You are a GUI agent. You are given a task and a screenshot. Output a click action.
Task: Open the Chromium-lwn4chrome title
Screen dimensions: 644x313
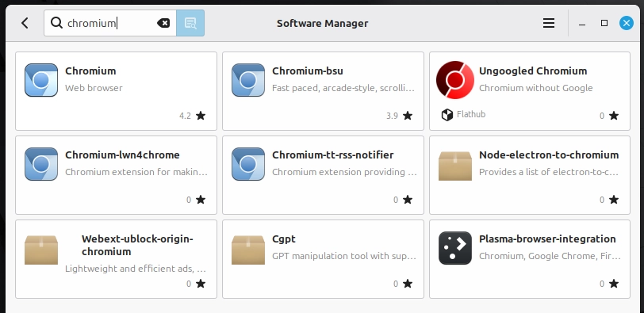pyautogui.click(x=122, y=155)
